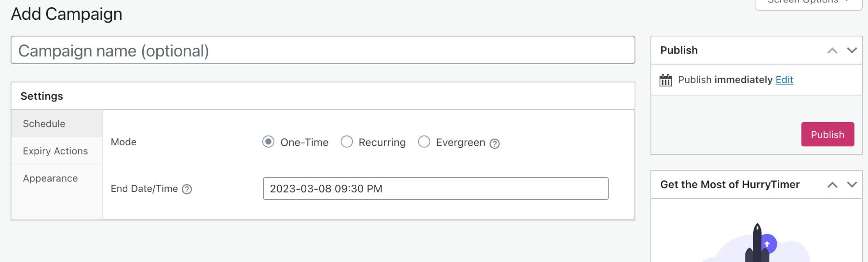Open the Expiry Actions tab
The height and width of the screenshot is (262, 868).
coord(55,151)
